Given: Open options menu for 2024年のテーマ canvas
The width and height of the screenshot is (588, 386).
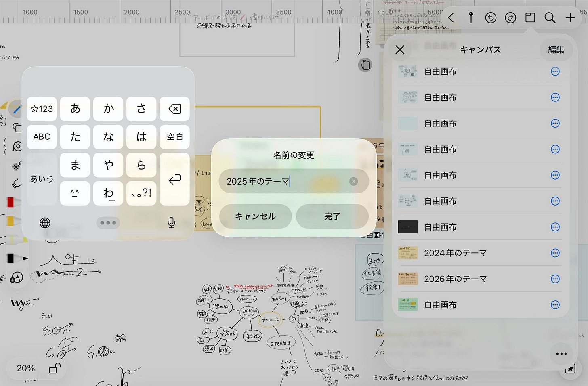Looking at the screenshot, I should (555, 253).
